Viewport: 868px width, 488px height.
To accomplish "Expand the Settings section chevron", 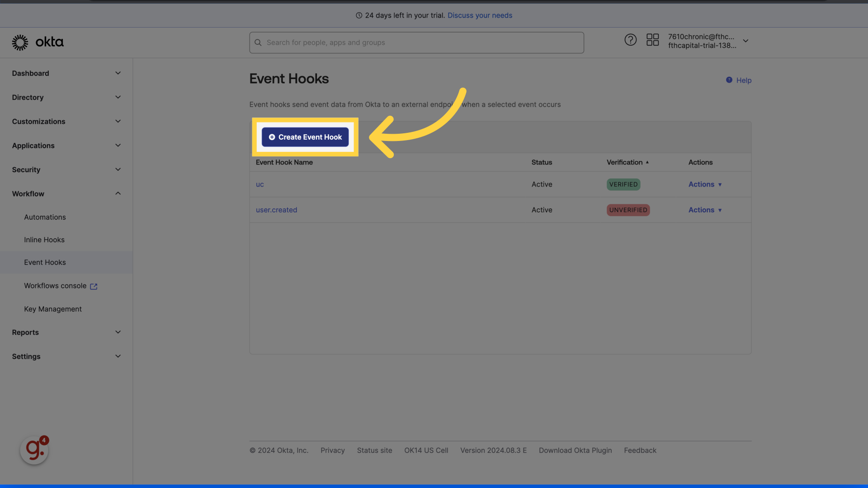I will 118,356.
